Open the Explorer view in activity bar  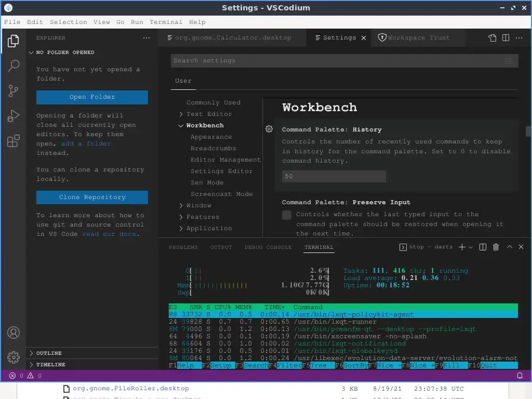point(13,41)
